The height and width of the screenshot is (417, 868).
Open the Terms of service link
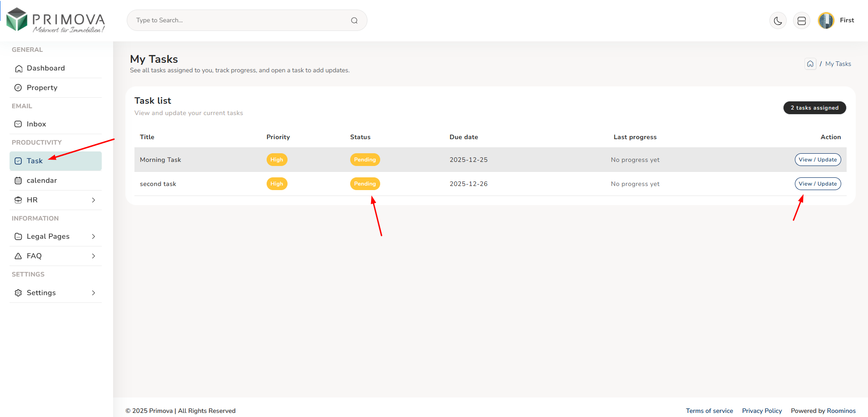709,411
